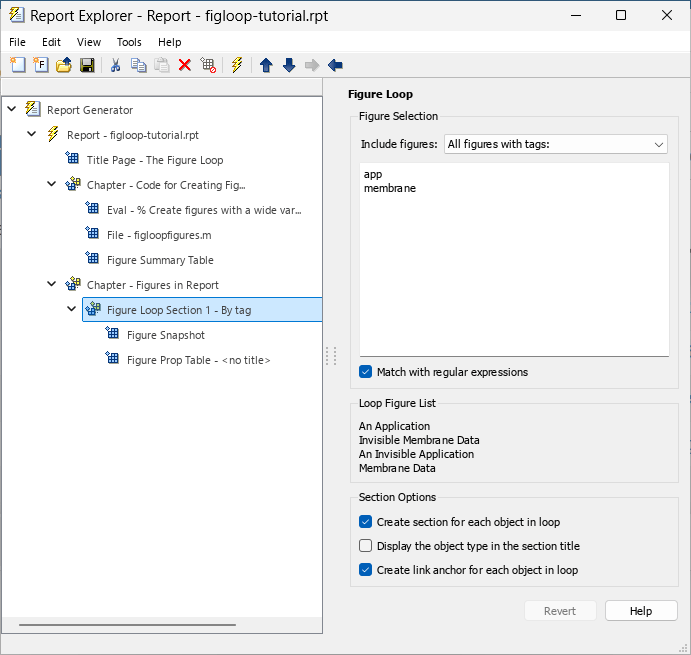Click the Open report folder icon
The height and width of the screenshot is (655, 691).
click(x=63, y=65)
